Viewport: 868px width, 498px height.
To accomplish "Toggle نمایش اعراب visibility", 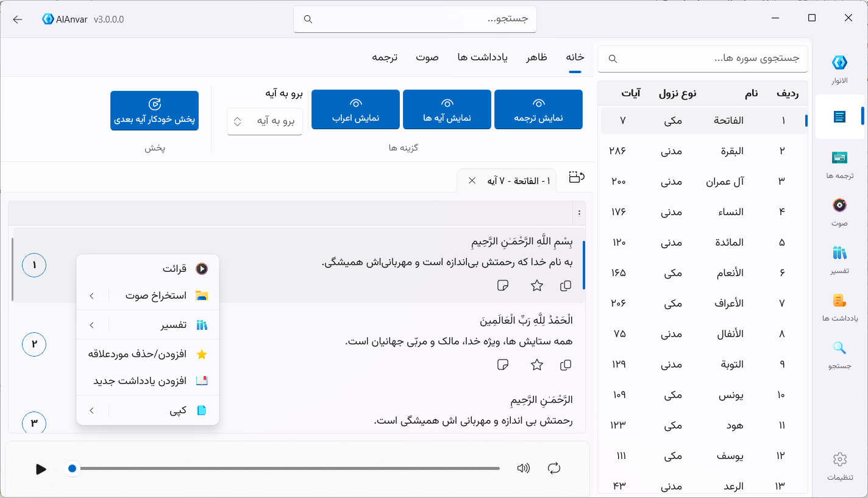I will 355,110.
